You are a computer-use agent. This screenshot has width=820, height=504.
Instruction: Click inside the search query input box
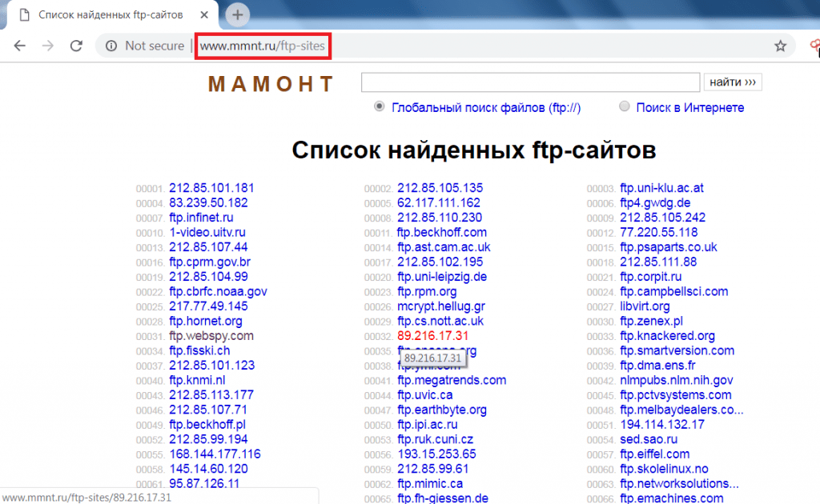(x=530, y=82)
